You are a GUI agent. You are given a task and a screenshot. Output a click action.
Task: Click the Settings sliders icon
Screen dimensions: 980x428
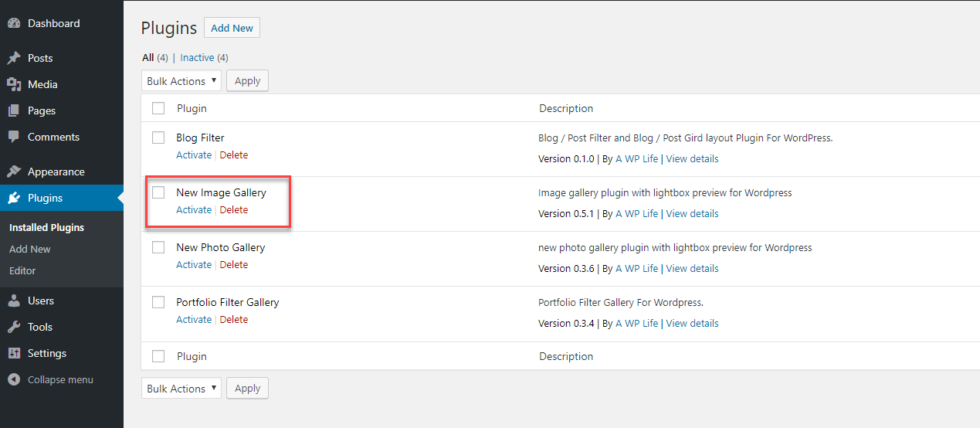14,353
